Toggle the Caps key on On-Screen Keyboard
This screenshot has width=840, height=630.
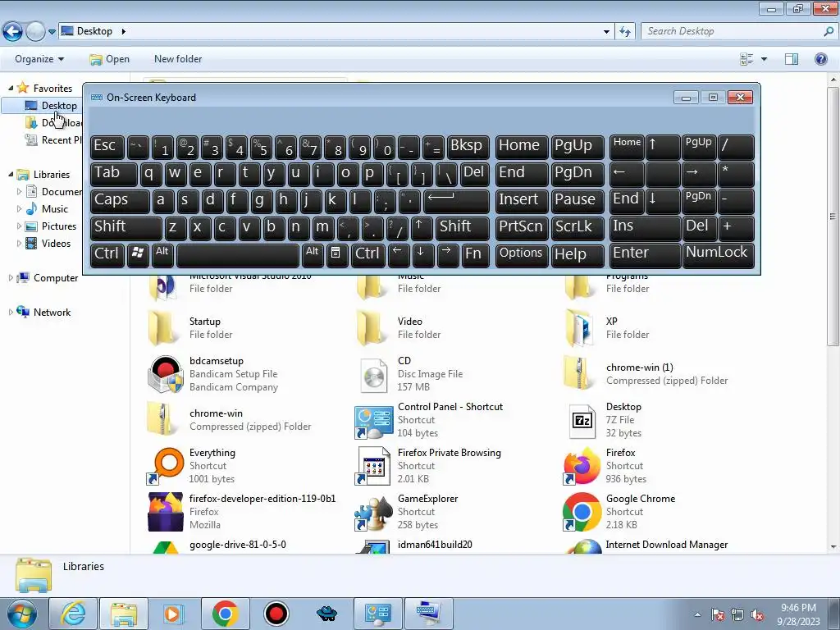click(x=120, y=200)
